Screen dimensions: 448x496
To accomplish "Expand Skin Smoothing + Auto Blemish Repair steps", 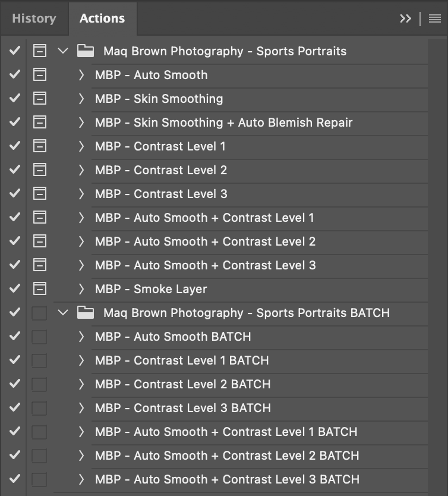I will pyautogui.click(x=81, y=123).
